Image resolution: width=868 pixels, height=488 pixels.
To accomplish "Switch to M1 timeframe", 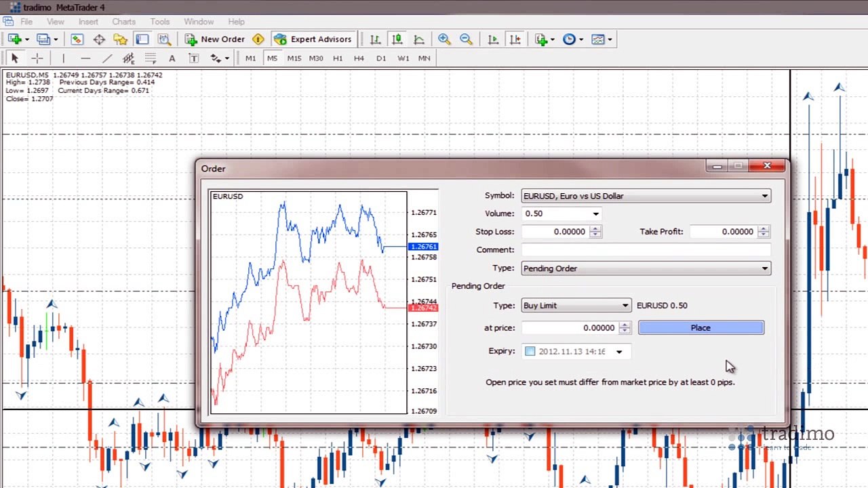I will pos(250,58).
